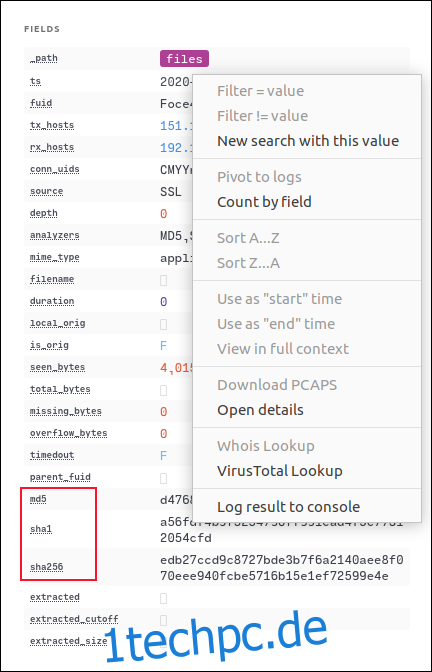
Task: Click the empty parent_fuid value box
Action: (163, 478)
